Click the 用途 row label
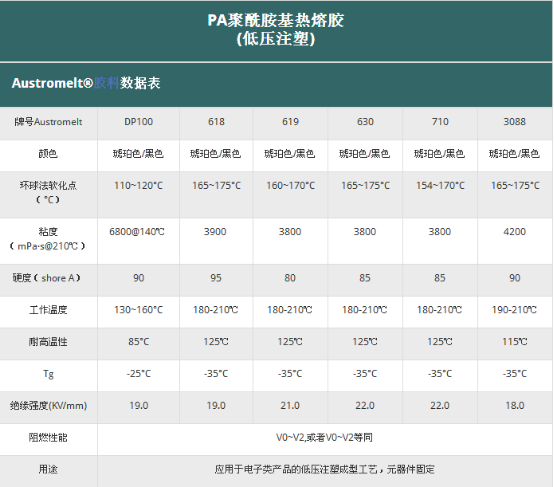 [x=48, y=470]
